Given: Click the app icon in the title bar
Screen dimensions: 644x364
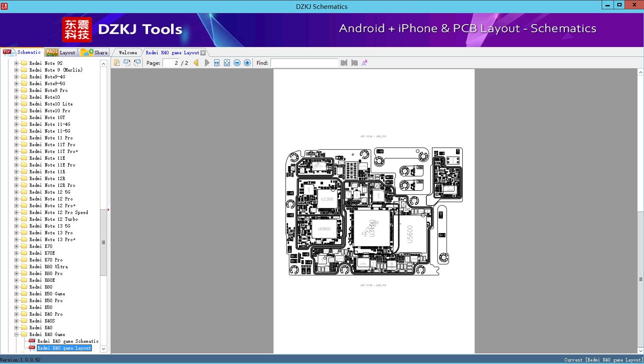Looking at the screenshot, I should [4, 6].
